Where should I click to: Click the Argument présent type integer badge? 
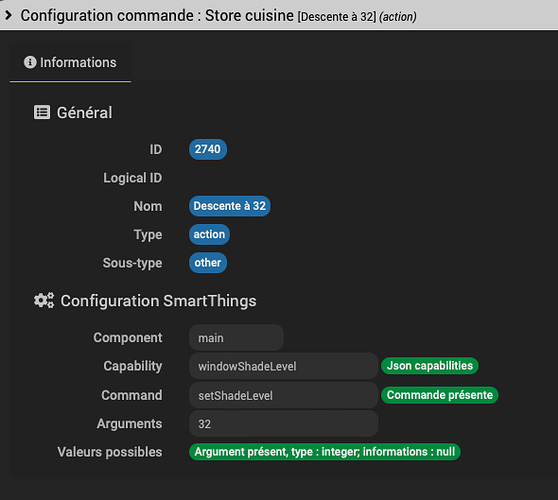coord(325,452)
